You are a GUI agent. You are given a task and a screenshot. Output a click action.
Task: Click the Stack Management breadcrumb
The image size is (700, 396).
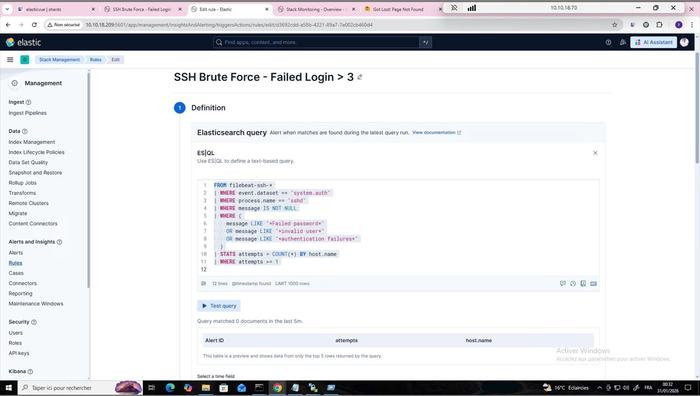pyautogui.click(x=59, y=59)
